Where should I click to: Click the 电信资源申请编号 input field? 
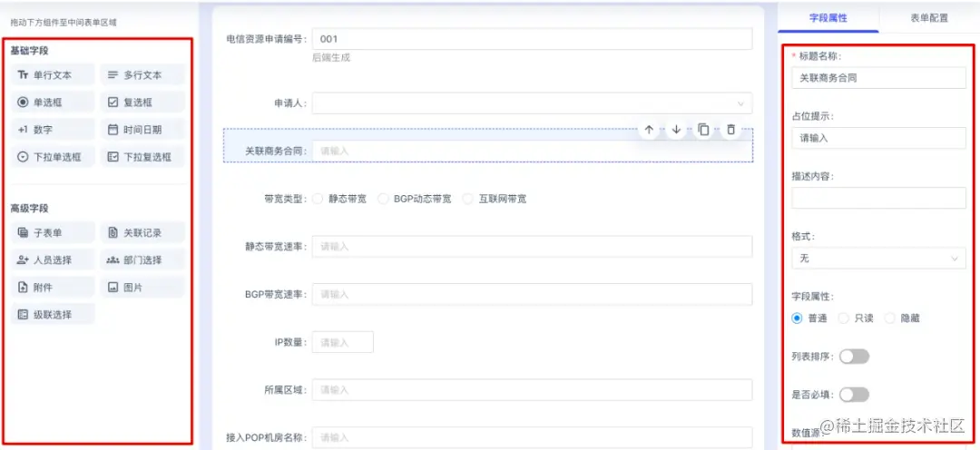pyautogui.click(x=532, y=39)
